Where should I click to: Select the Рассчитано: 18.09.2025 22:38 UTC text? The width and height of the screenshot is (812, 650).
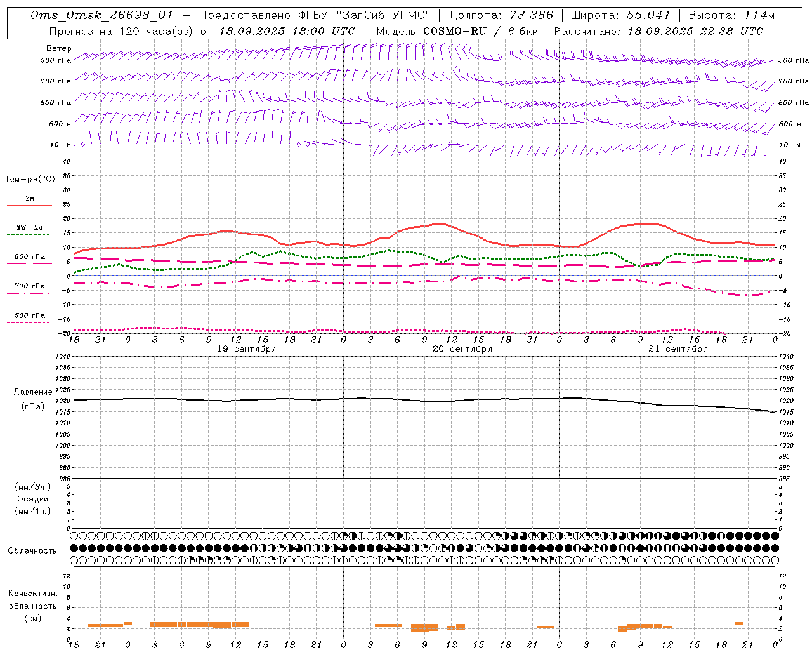tap(658, 31)
